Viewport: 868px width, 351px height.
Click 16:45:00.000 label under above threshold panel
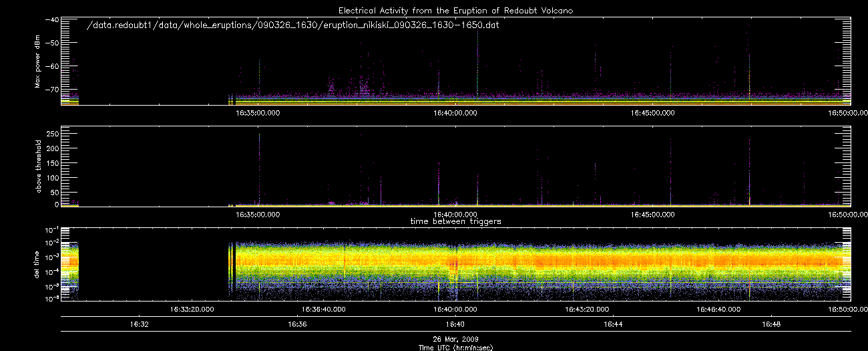[x=652, y=215]
